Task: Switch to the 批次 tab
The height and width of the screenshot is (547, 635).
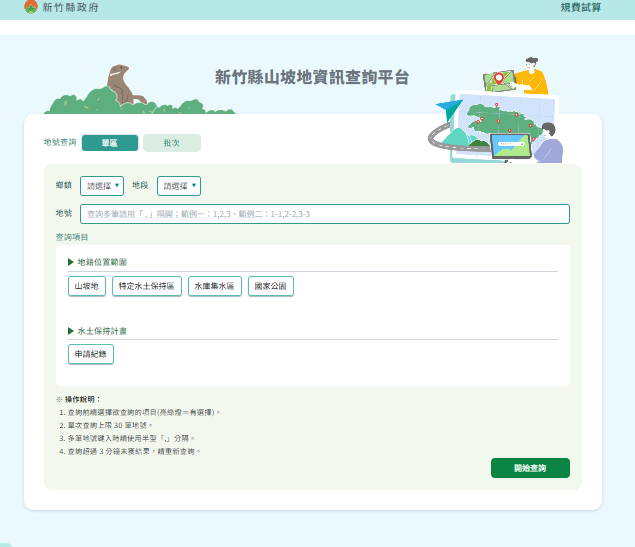Action: [x=171, y=143]
